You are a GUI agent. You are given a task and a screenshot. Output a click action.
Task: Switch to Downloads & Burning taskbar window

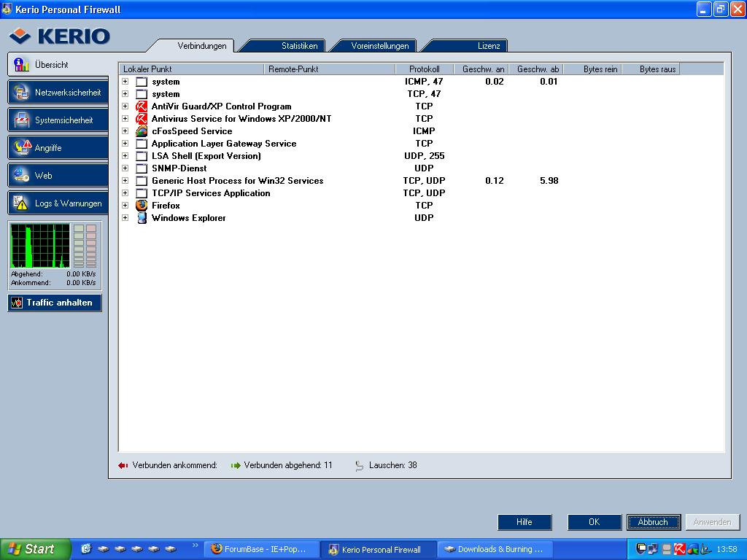(495, 549)
